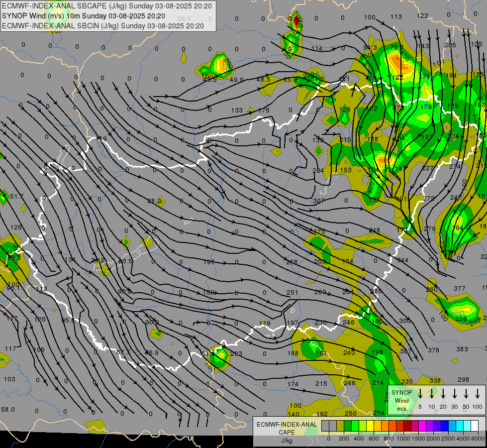Screen dimensions: 487x448
Task: Click the 'ECMWF-INDEX-ANAL CAPE' colorbar label
Action: click(x=287, y=428)
